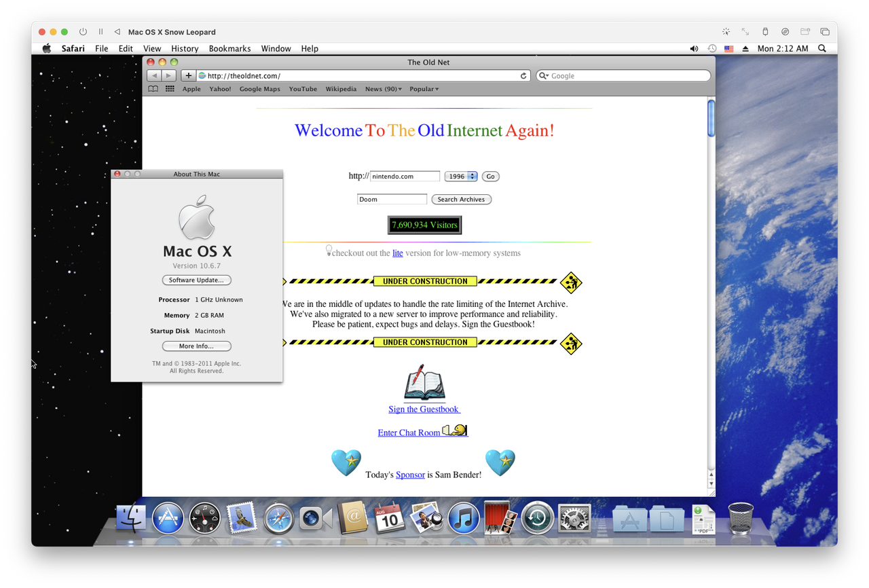
Task: Open Address Book from the Dock
Action: click(x=353, y=518)
